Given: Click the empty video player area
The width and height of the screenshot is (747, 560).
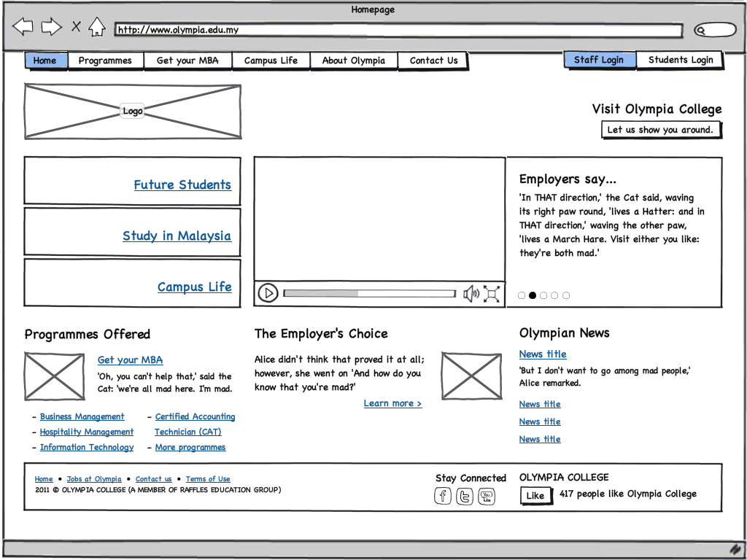Looking at the screenshot, I should 379,219.
